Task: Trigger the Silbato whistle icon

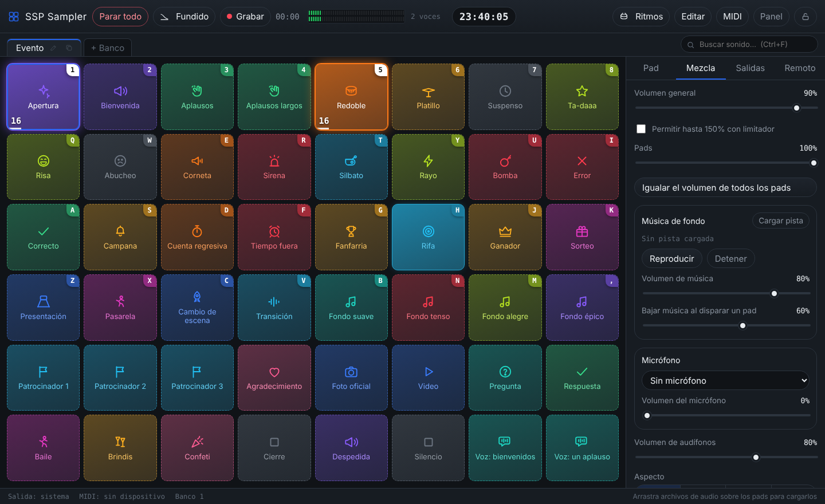Action: [351, 161]
